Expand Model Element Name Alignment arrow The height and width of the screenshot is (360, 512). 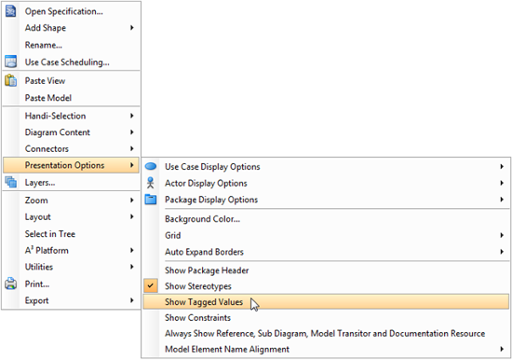pyautogui.click(x=502, y=349)
